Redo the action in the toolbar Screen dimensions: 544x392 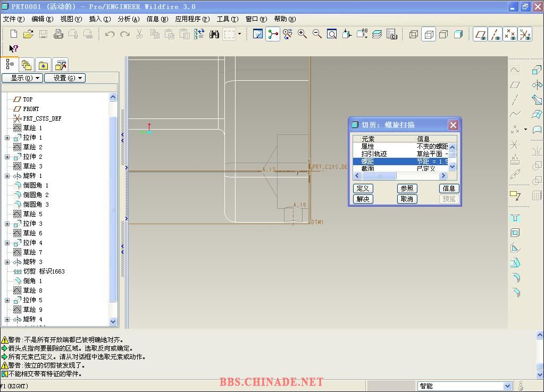(125, 34)
